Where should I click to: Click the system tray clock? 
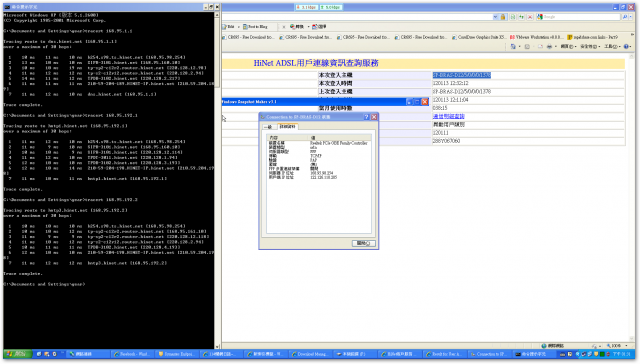tap(622, 354)
